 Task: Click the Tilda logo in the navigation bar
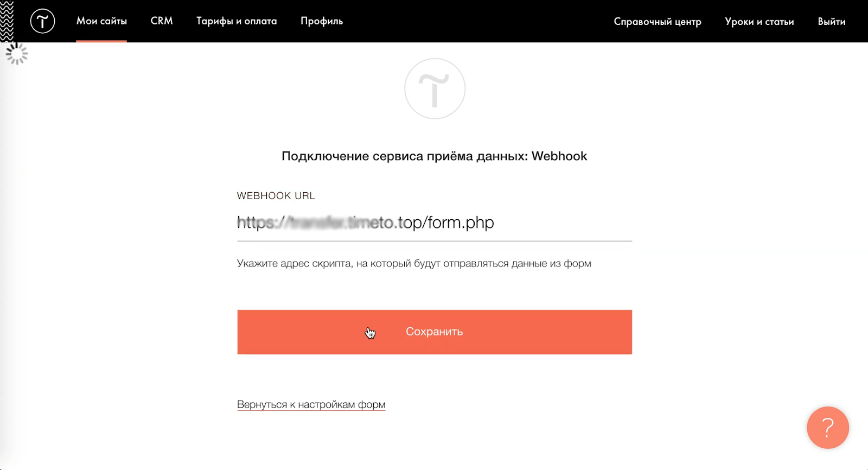[42, 21]
